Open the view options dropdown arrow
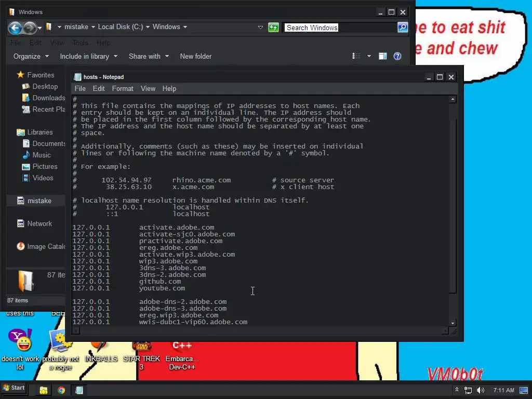Viewport: 532px width, 399px height. (x=369, y=56)
